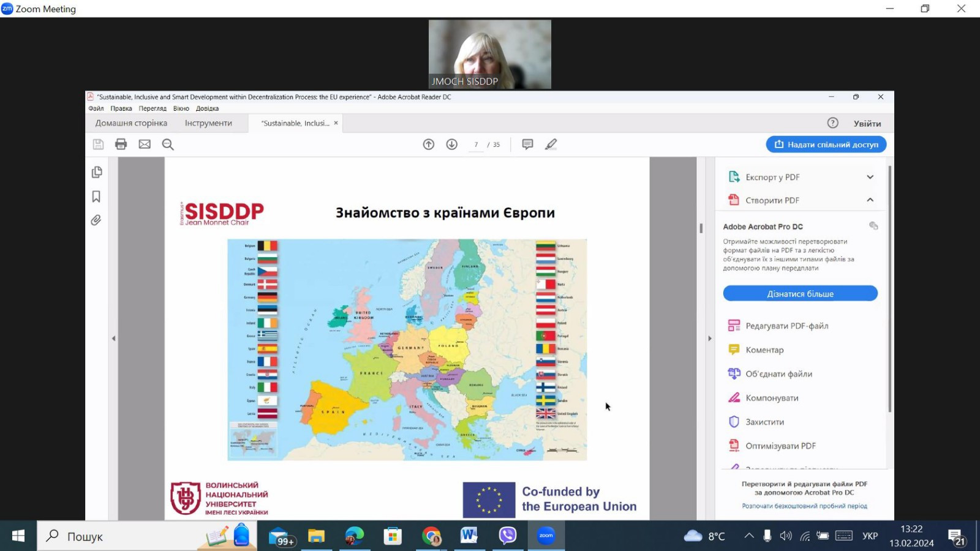Go to previous page with up arrow
The width and height of the screenshot is (980, 551).
click(429, 144)
